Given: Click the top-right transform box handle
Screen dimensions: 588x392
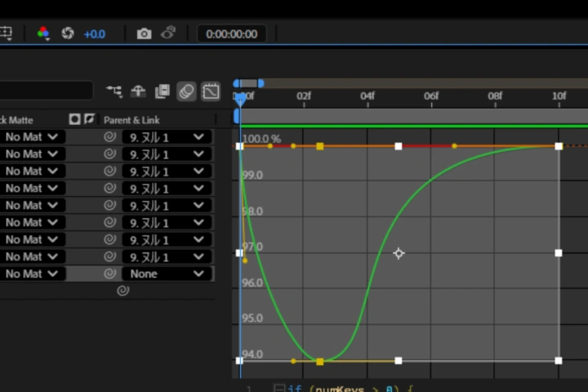Looking at the screenshot, I should click(x=559, y=146).
